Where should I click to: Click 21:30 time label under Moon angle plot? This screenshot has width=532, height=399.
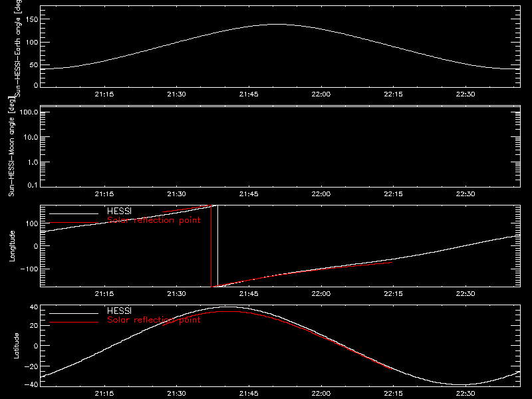pos(176,194)
